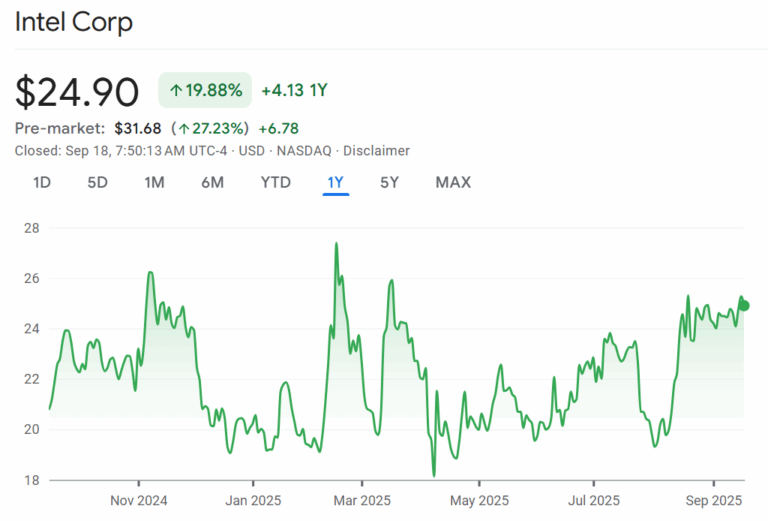Click the pre-market price $31.68
The width and height of the screenshot is (768, 521).
[x=138, y=128]
